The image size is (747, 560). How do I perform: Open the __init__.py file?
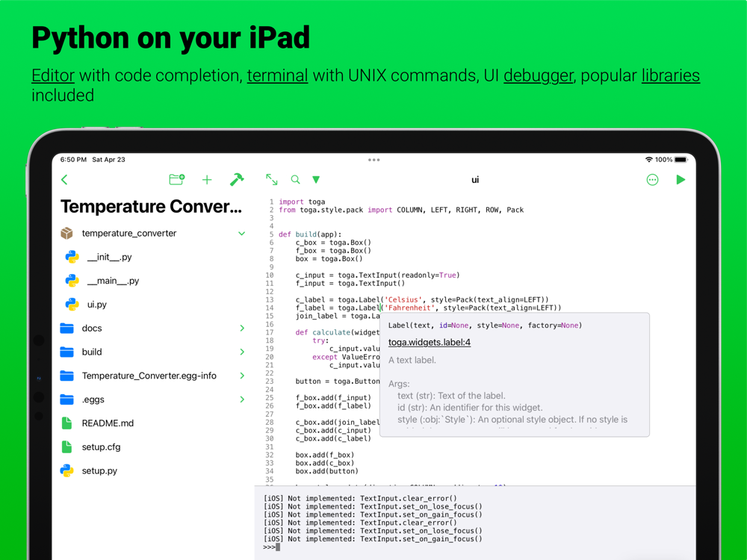109,257
